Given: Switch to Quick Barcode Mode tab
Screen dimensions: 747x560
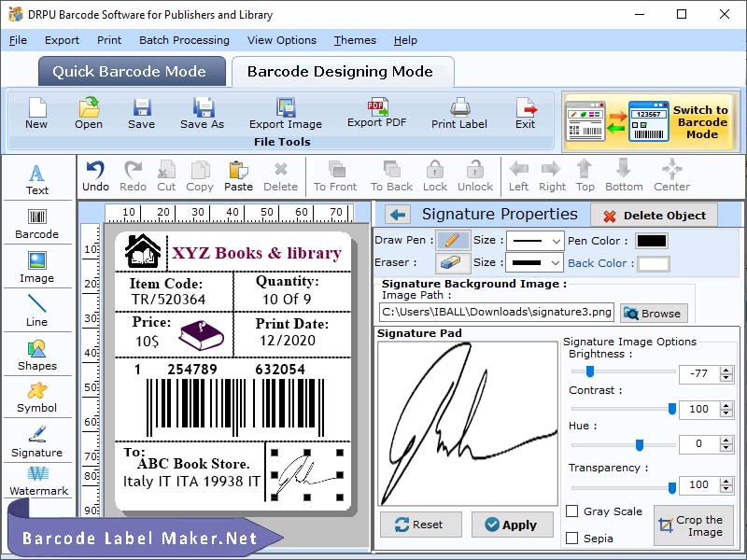Looking at the screenshot, I should (x=132, y=72).
